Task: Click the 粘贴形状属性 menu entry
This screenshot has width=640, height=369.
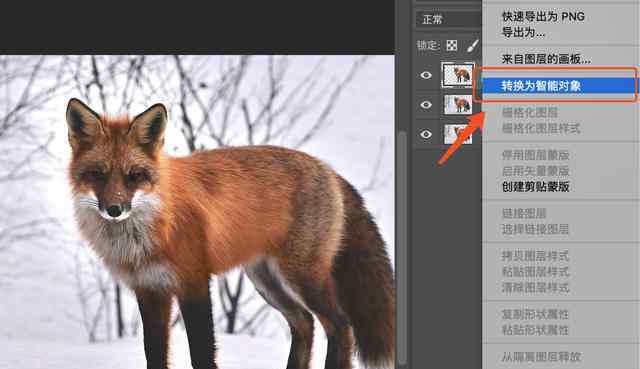Action: pyautogui.click(x=536, y=330)
